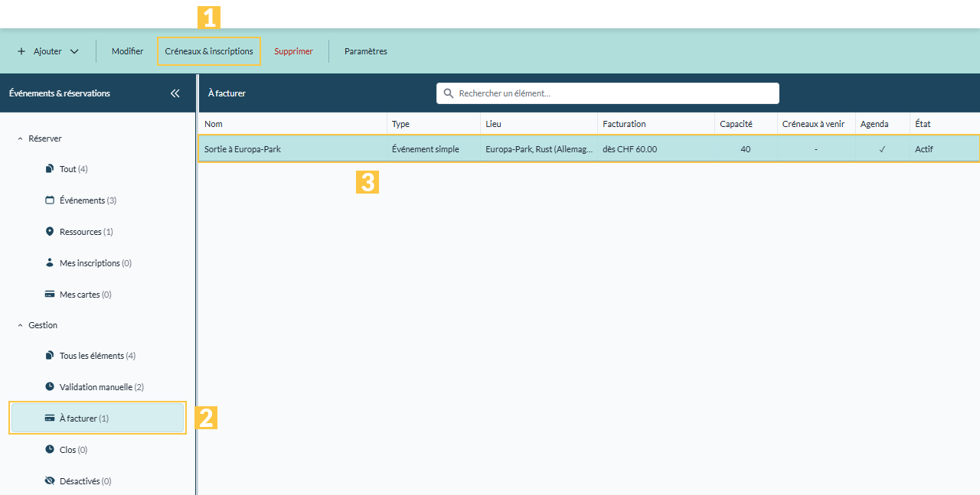Viewport: 980px width, 495px height.
Task: Sort by the Type column header
Action: point(400,124)
